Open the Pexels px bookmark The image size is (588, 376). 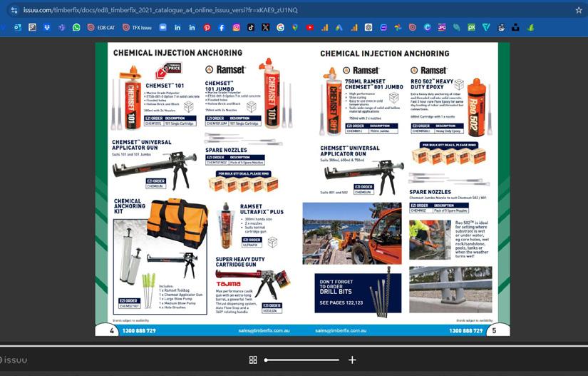471,27
